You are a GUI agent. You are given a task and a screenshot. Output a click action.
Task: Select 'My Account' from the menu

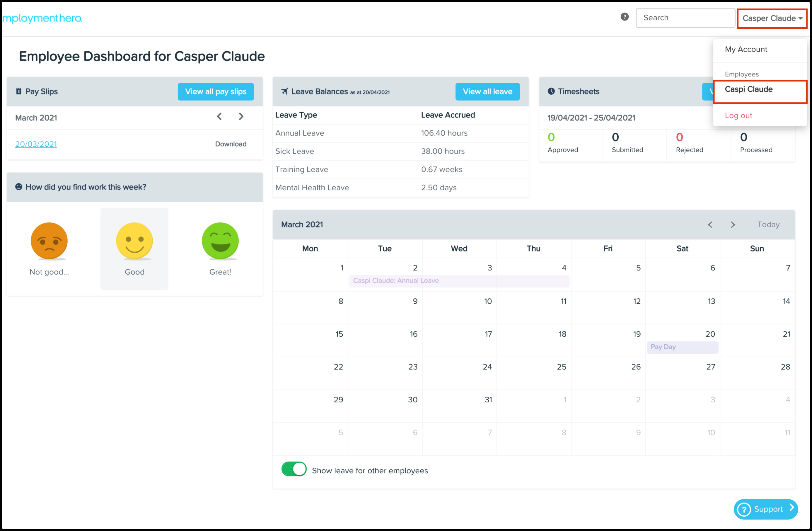pyautogui.click(x=746, y=49)
